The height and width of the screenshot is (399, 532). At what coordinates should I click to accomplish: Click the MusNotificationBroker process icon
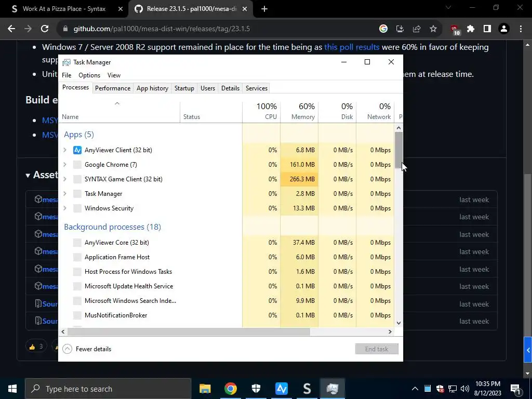77,315
